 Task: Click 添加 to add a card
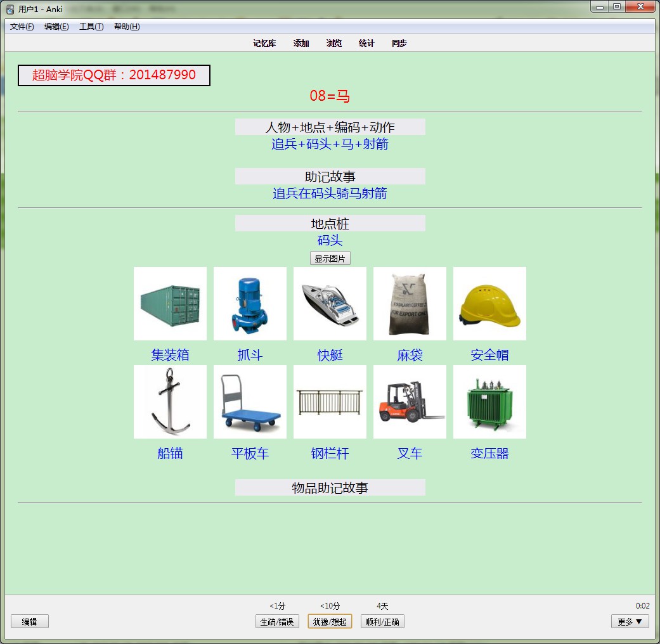[301, 43]
